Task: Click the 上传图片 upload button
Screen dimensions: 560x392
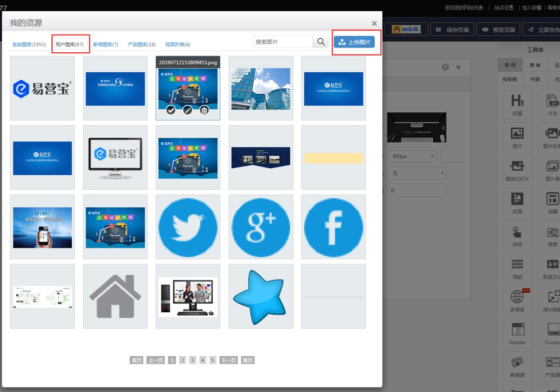Action: tap(354, 42)
